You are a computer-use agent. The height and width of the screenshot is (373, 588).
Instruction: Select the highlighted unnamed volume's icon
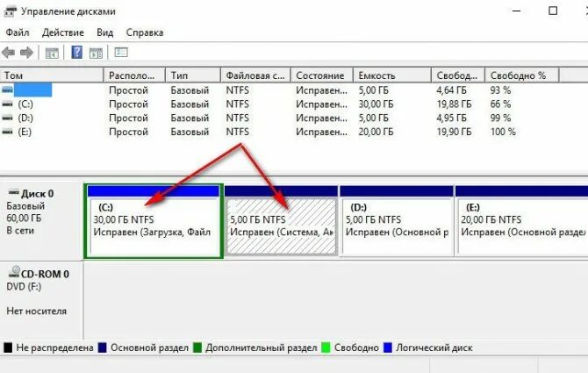(8, 90)
